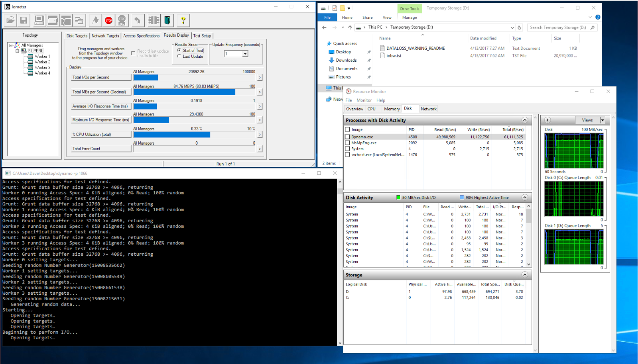The height and width of the screenshot is (364, 638).
Task: Expand the Explorer ribbon with the chevron
Action: 590,17
